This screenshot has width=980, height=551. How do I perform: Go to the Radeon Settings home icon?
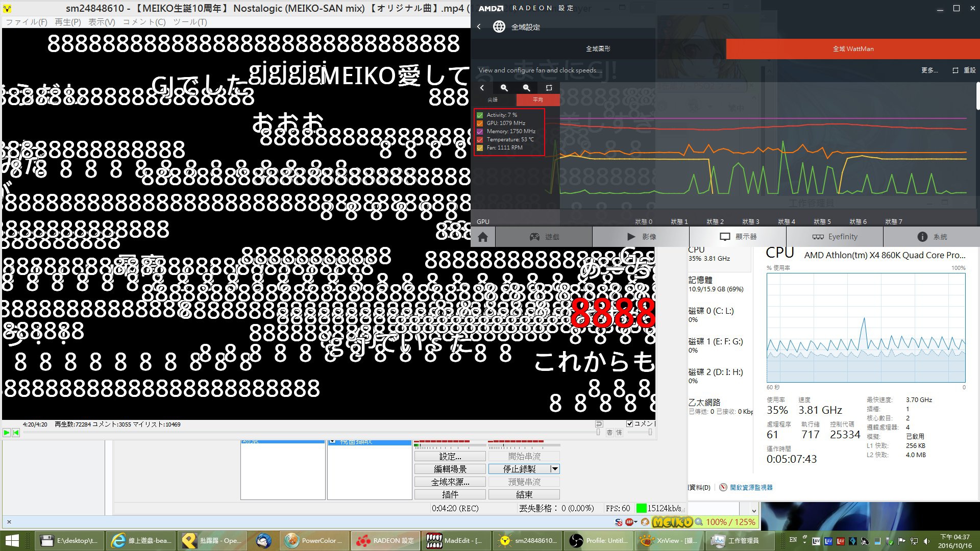[483, 237]
